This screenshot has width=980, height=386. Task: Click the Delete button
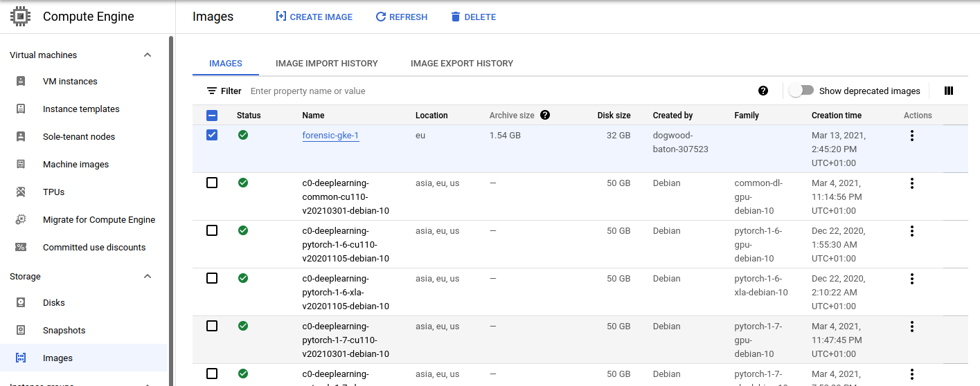pyautogui.click(x=474, y=17)
